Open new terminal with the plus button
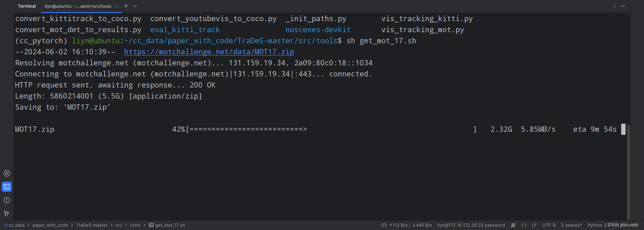Viewport: 644px width, 230px height. pos(126,6)
